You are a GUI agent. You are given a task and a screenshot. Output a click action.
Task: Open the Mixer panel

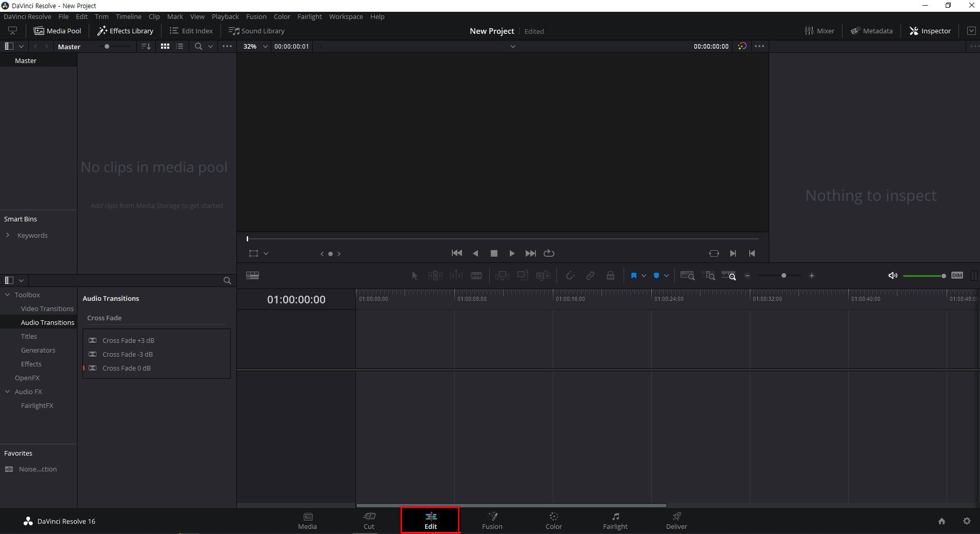819,31
